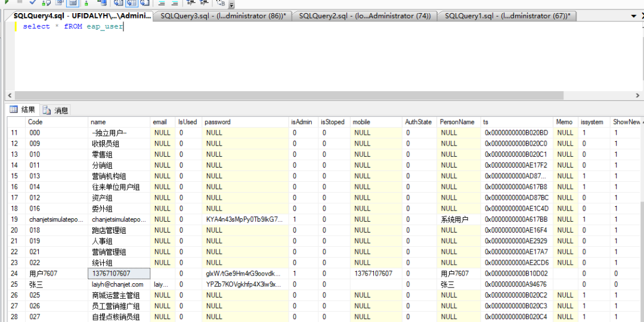The width and height of the screenshot is (644, 322).
Task: Click the password cell starting with glxW
Action: tap(246, 273)
